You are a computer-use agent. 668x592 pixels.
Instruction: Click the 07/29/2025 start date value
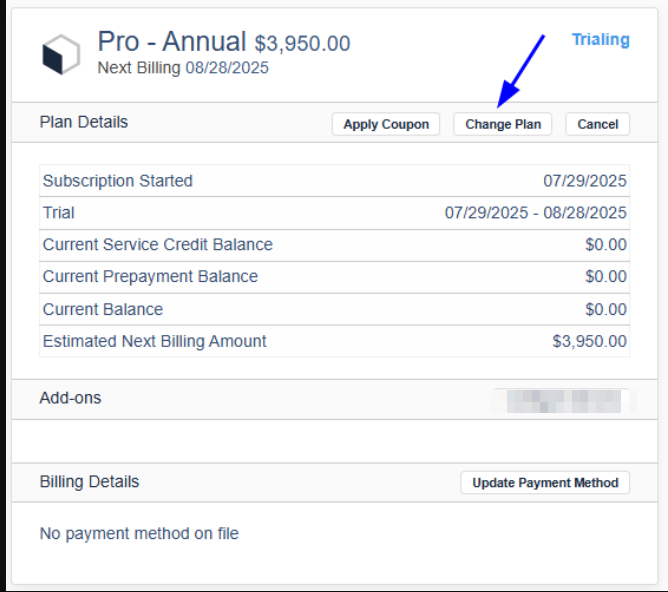pos(584,181)
